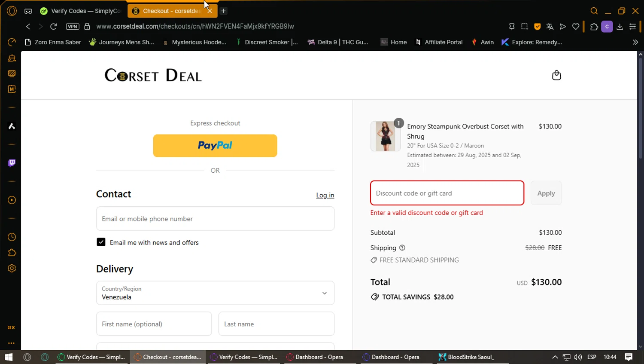Open the Mysterious Hoode... bookmark

194,42
